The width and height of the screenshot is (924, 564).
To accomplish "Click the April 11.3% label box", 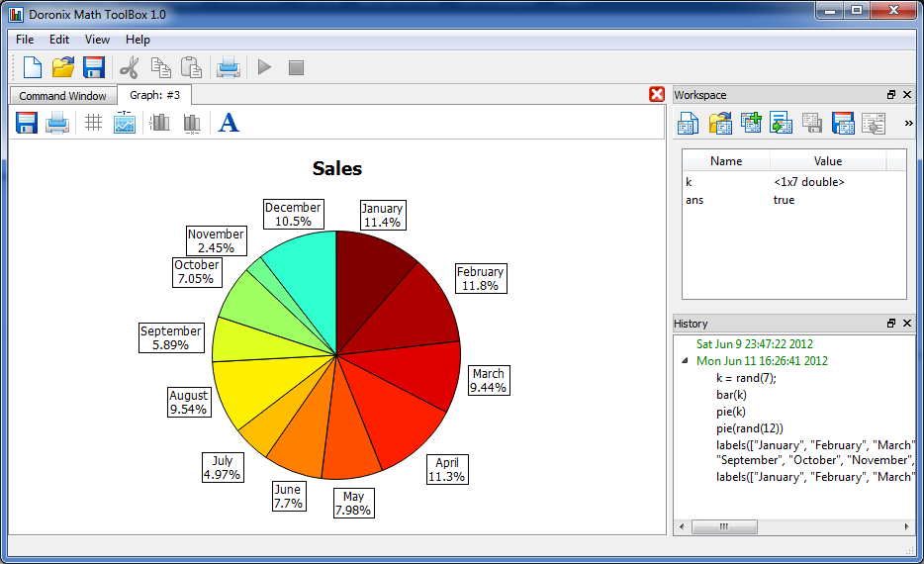I will coord(447,469).
